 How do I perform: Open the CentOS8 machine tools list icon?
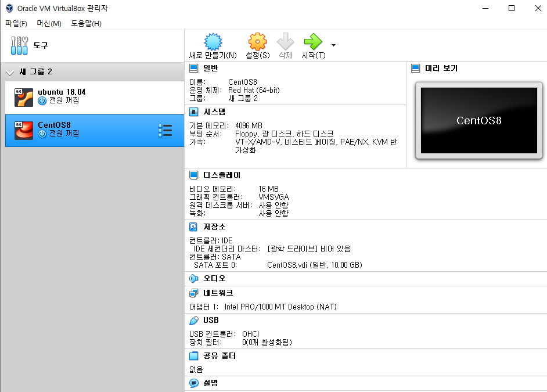click(165, 131)
